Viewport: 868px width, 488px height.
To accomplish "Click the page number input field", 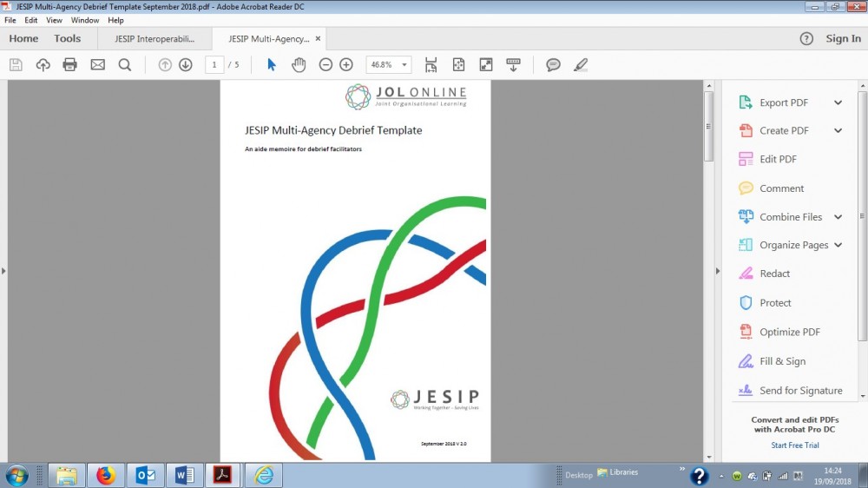I will click(x=214, y=65).
